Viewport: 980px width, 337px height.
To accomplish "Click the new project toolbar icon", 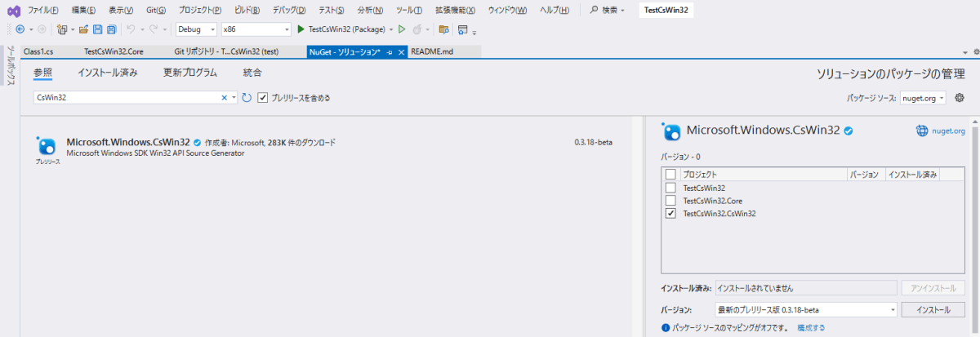I will click(x=62, y=29).
